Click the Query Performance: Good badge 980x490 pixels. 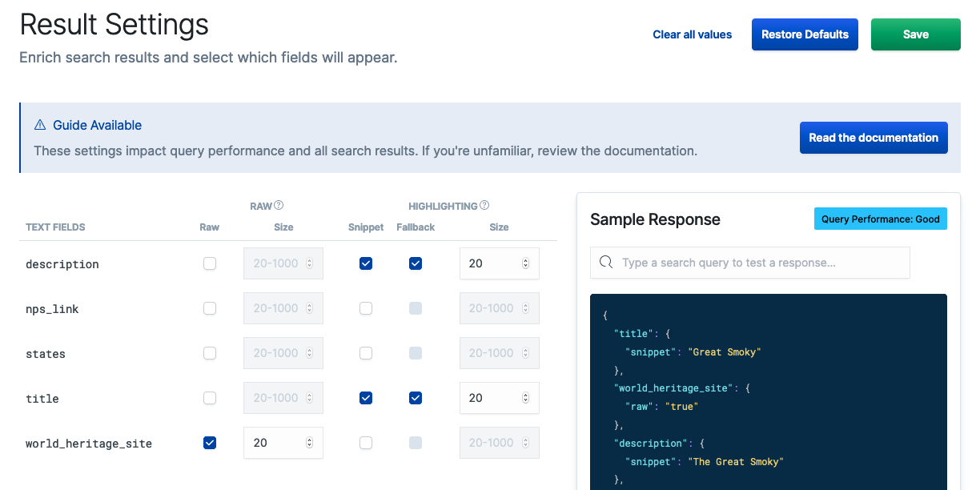click(880, 219)
